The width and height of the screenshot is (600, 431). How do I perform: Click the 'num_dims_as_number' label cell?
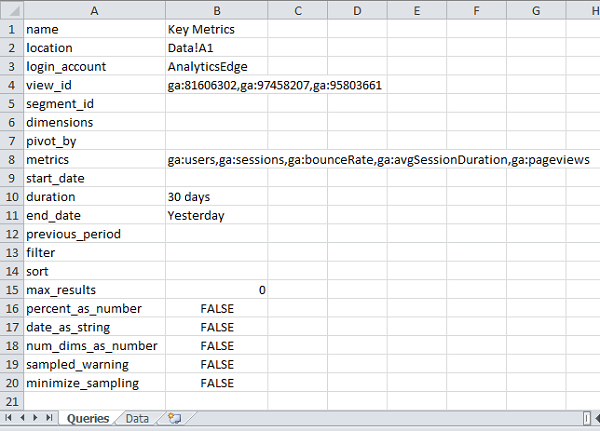click(95, 346)
